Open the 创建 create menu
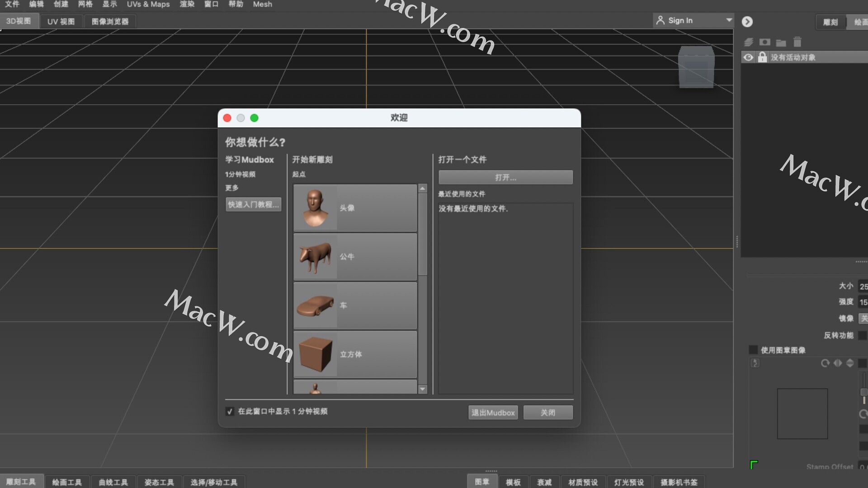Screen dimensions: 868x488 61,4
